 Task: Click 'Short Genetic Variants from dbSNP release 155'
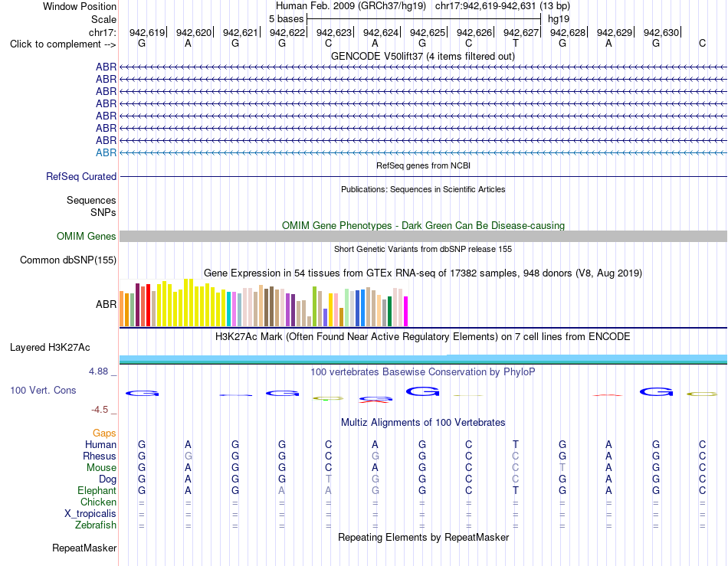pos(423,249)
